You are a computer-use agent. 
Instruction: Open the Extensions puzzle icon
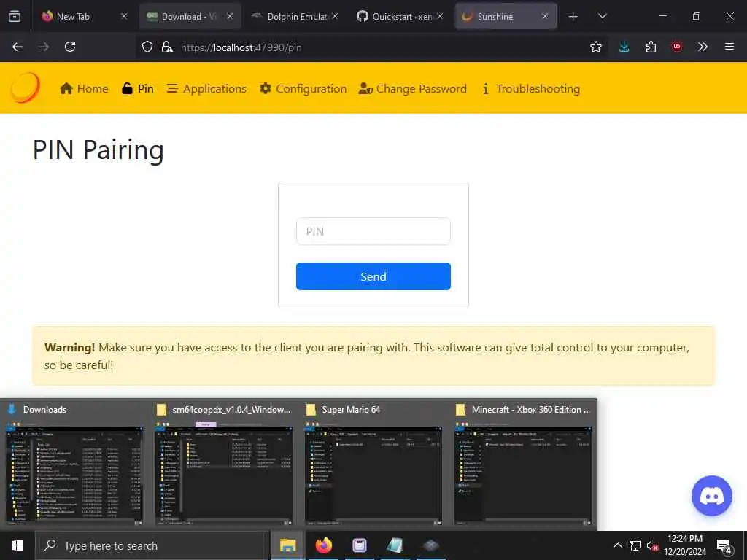pos(651,47)
